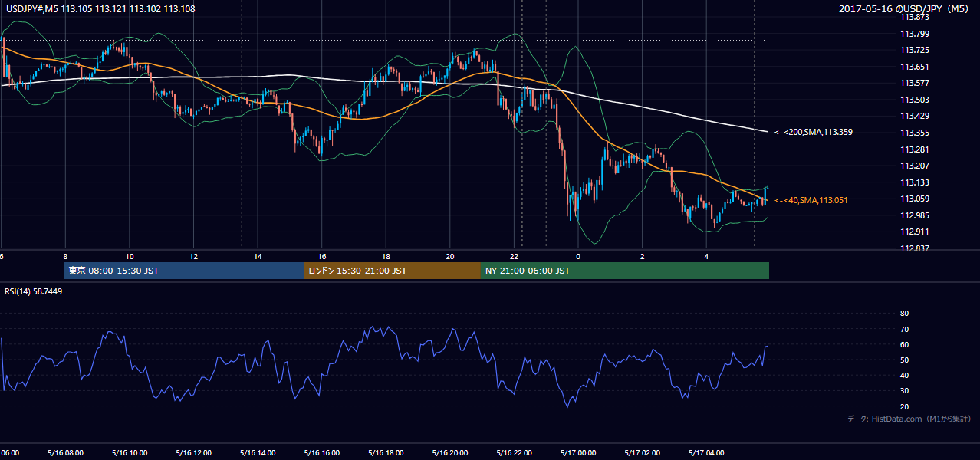Click price level 113.651 on axis
The width and height of the screenshot is (980, 460).
915,67
